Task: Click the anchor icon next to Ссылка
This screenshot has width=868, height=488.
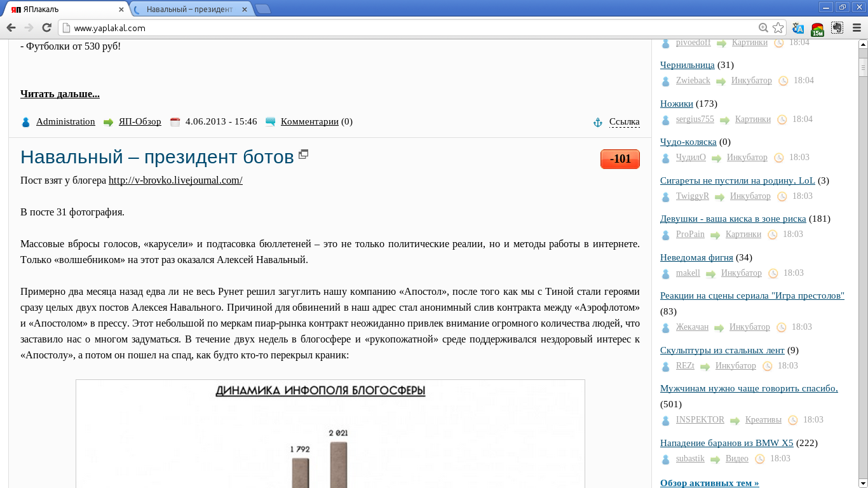Action: [x=598, y=122]
